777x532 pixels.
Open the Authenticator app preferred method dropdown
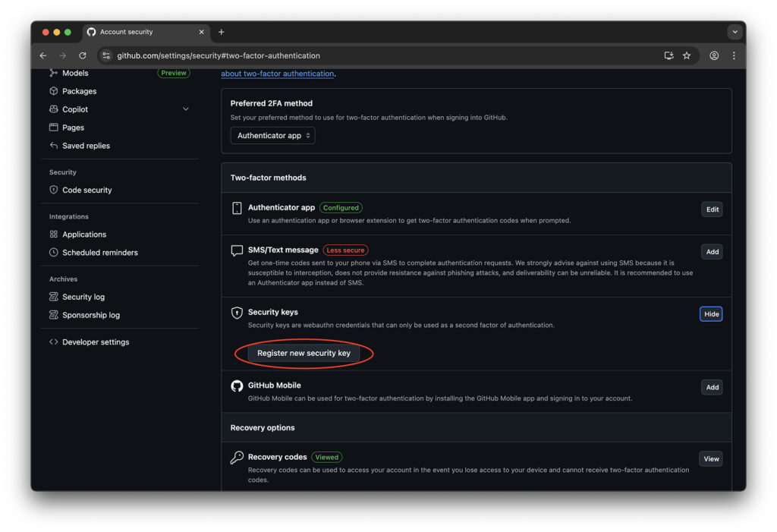[272, 135]
